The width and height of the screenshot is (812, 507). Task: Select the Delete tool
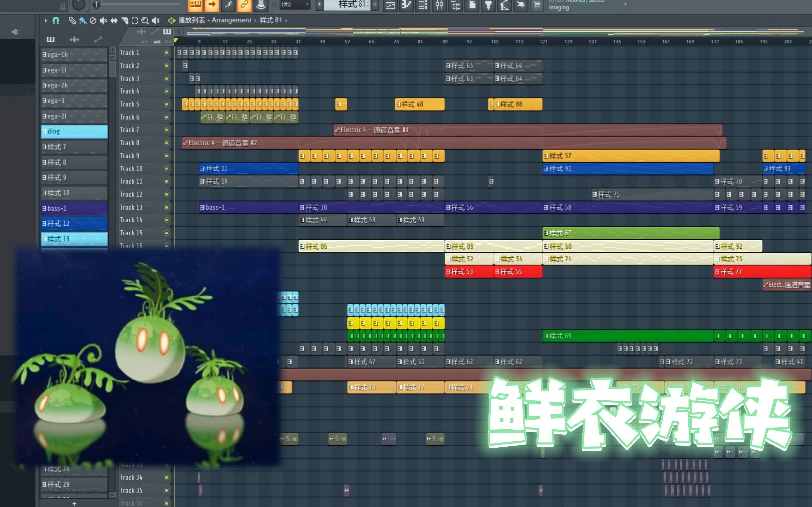[x=92, y=20]
